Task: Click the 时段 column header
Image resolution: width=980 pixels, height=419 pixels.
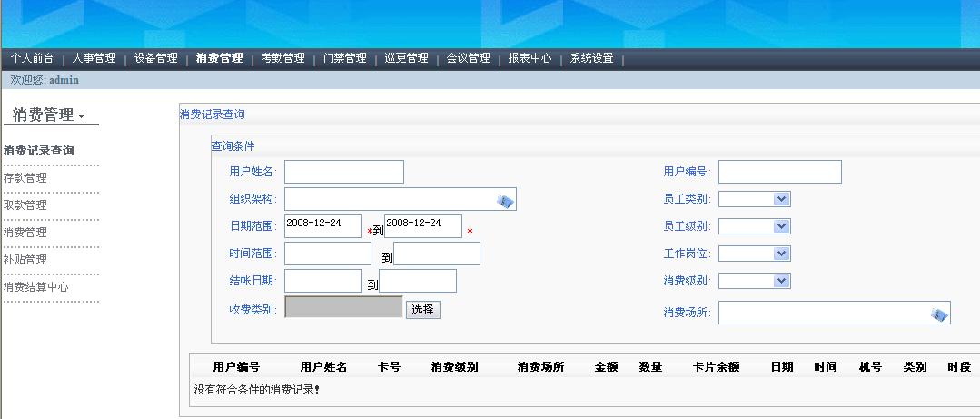Action: click(959, 367)
